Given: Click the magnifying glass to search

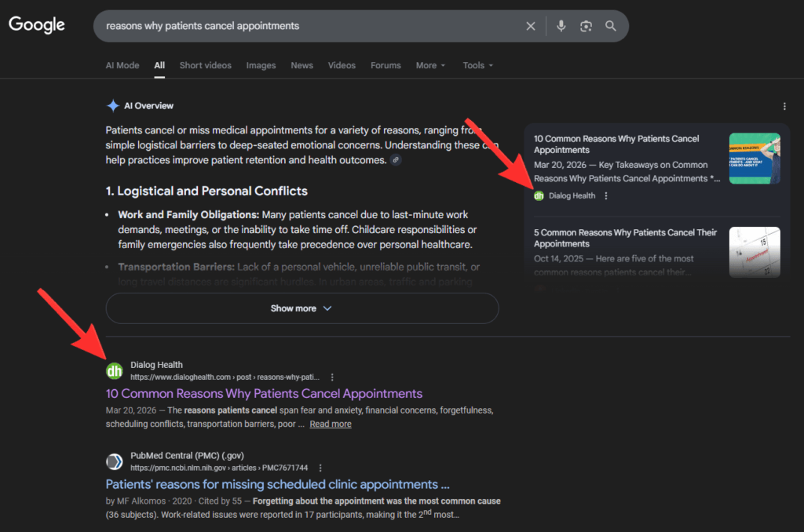Looking at the screenshot, I should click(x=611, y=26).
